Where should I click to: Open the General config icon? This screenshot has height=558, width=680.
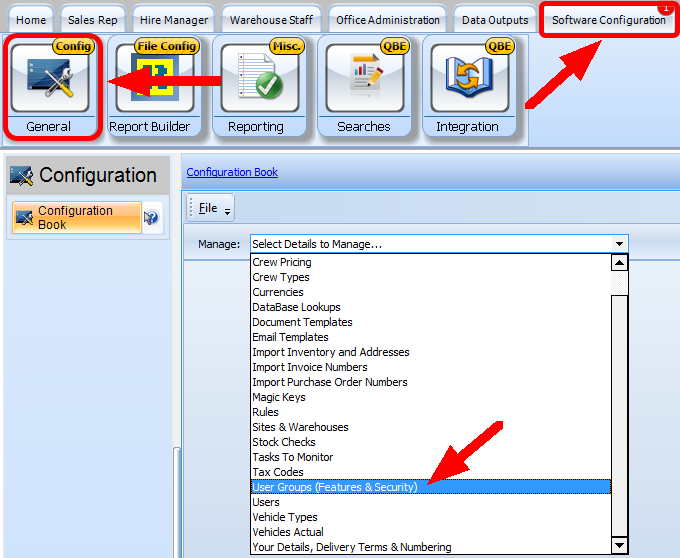(50, 78)
